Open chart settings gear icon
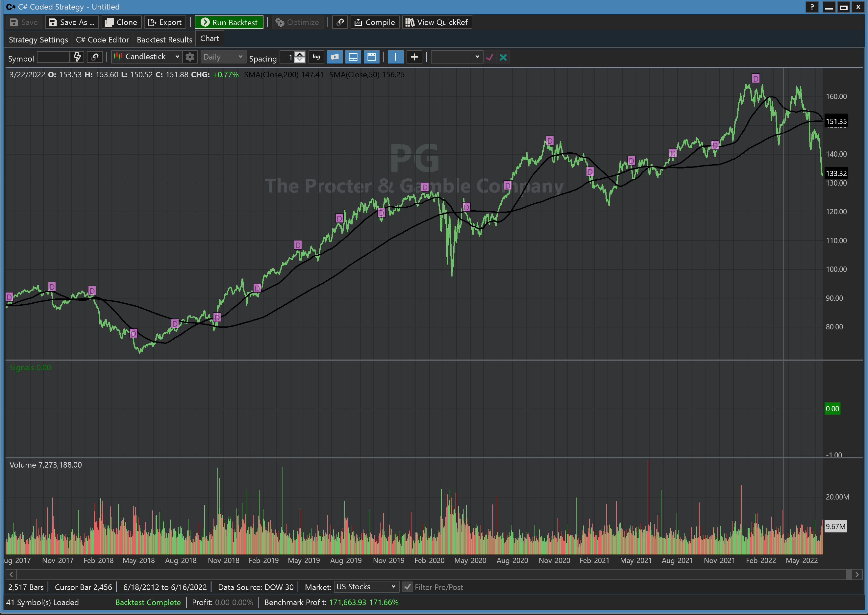868x615 pixels. point(190,57)
